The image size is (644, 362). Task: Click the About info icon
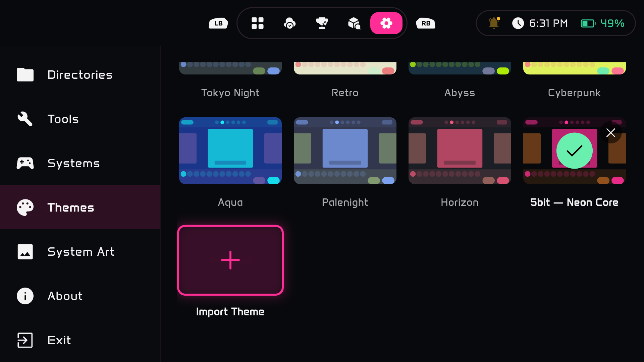25,296
